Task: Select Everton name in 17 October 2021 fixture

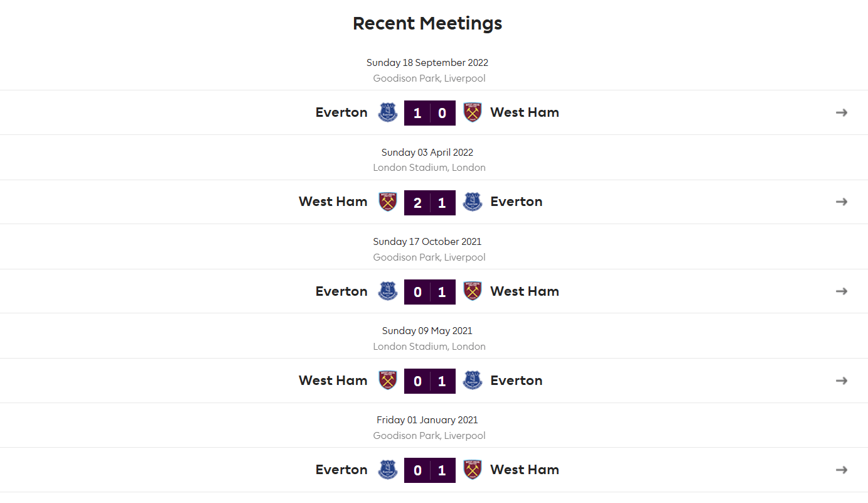Action: [x=341, y=291]
